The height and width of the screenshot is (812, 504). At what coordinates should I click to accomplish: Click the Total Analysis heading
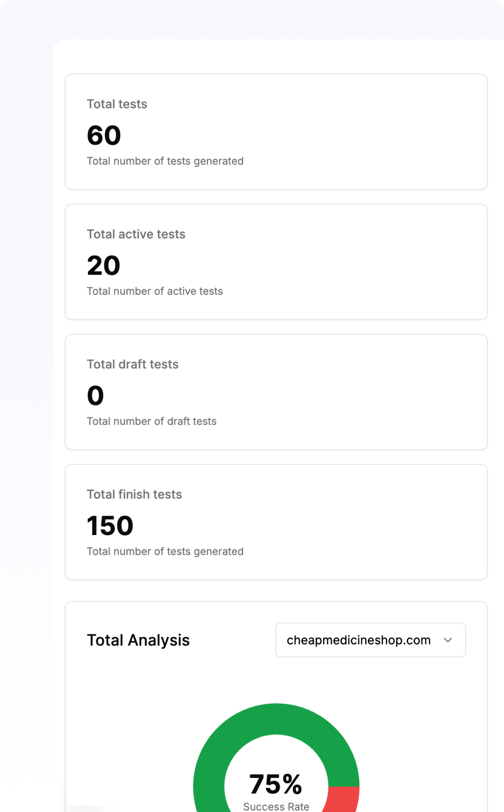(138, 640)
